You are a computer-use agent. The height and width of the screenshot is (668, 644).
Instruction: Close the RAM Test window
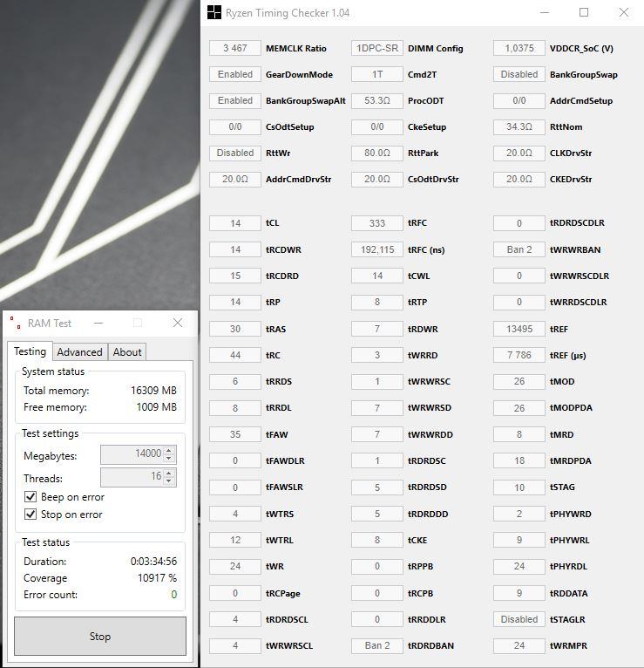pos(178,323)
